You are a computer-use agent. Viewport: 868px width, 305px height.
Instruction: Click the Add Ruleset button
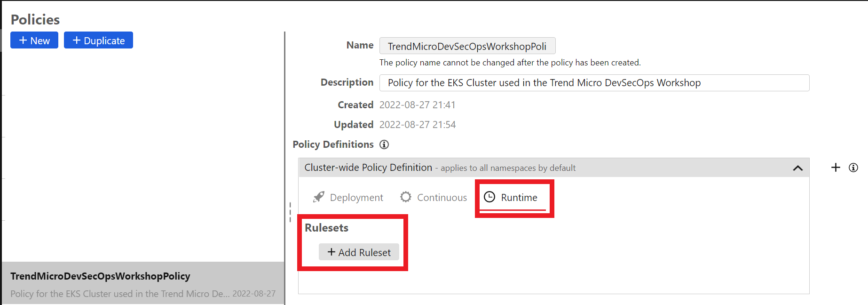click(359, 252)
